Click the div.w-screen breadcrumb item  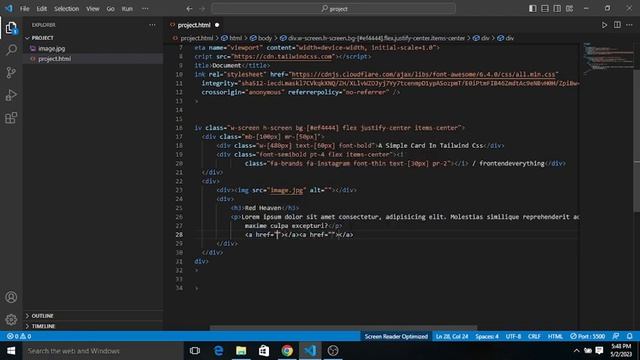pyautogui.click(x=376, y=38)
